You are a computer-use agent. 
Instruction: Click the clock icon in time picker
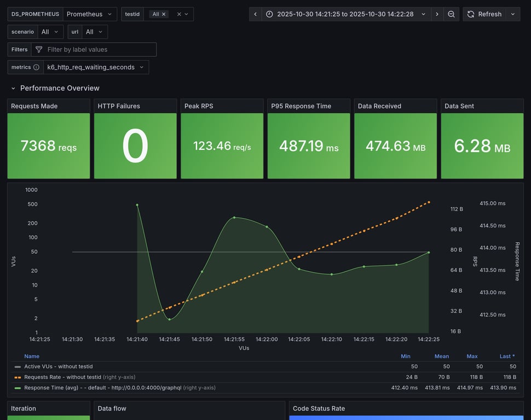coord(269,14)
